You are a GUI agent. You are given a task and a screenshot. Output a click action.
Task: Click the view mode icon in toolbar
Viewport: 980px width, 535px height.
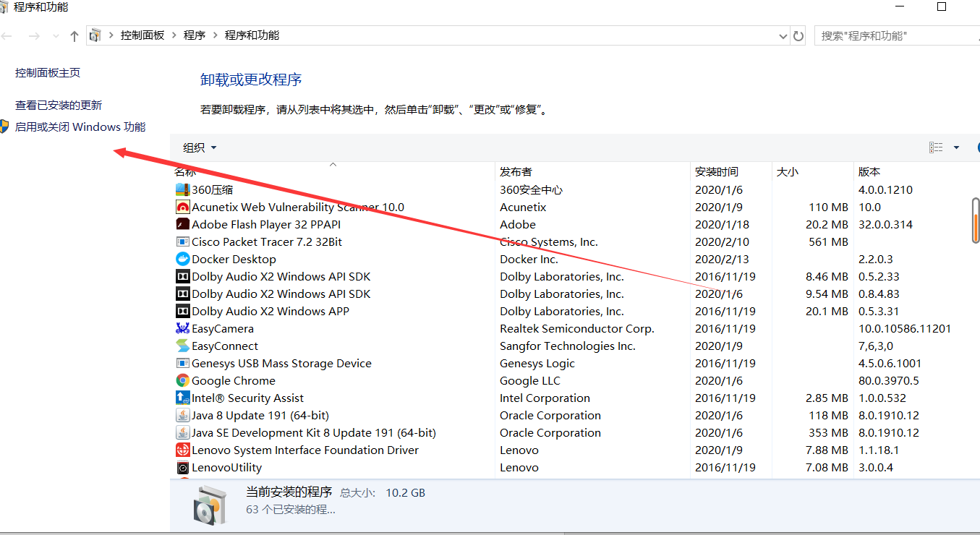[936, 147]
